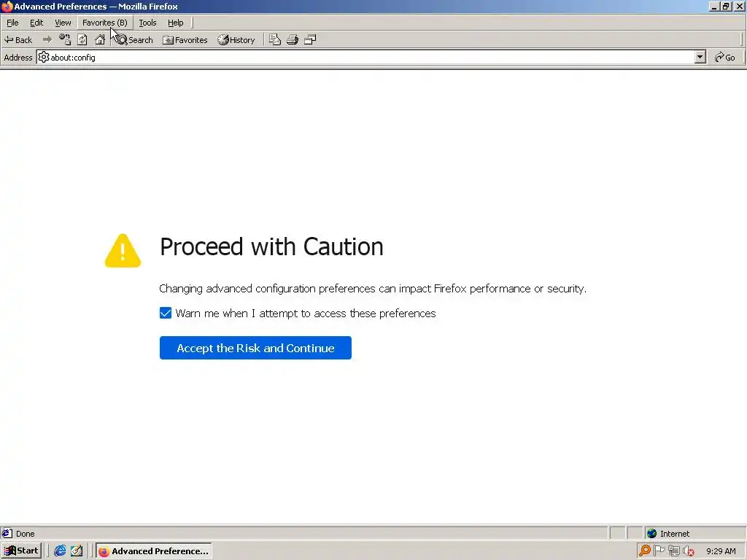Image resolution: width=747 pixels, height=560 pixels.
Task: Uncheck Warn me when I attempt checkbox
Action: pos(166,313)
